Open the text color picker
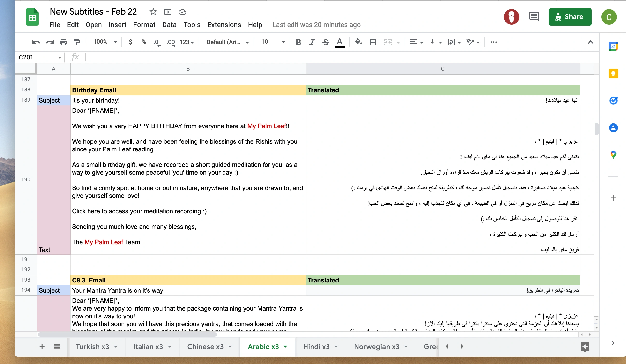This screenshot has height=364, width=626. (x=339, y=42)
